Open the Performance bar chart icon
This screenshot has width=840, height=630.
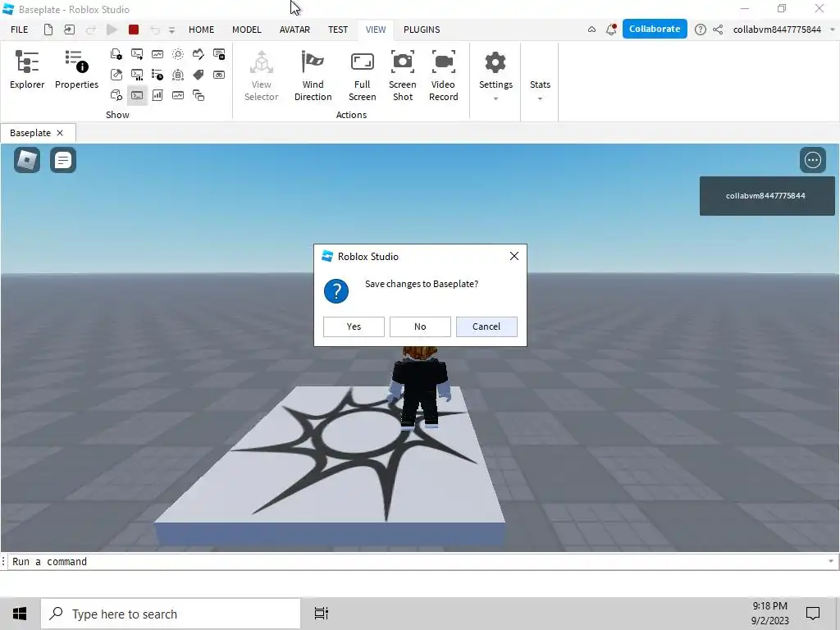click(157, 95)
